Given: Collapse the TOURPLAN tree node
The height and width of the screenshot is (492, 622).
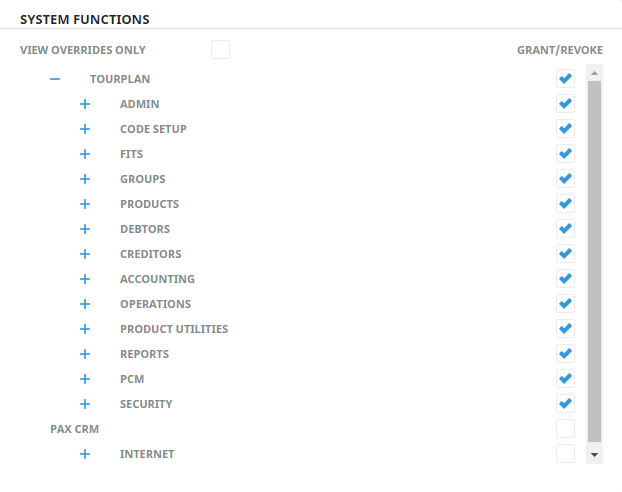Looking at the screenshot, I should click(x=55, y=79).
